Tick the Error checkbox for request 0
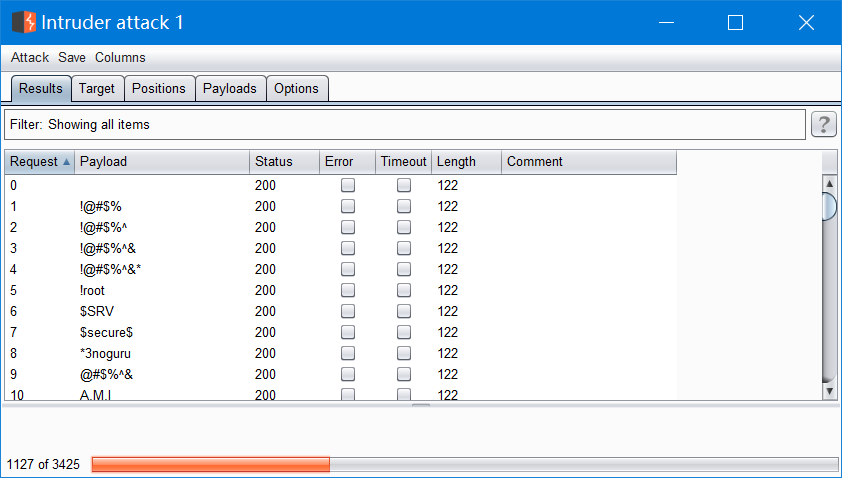This screenshot has height=478, width=842. (x=348, y=185)
